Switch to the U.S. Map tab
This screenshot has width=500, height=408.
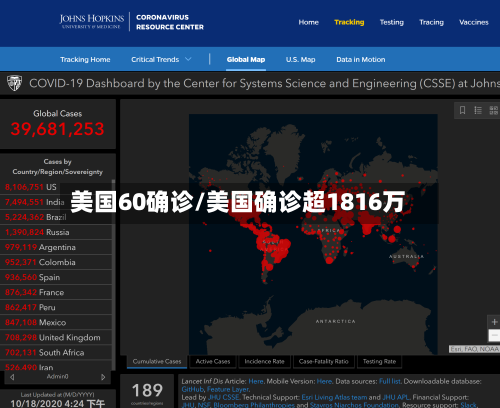click(300, 59)
